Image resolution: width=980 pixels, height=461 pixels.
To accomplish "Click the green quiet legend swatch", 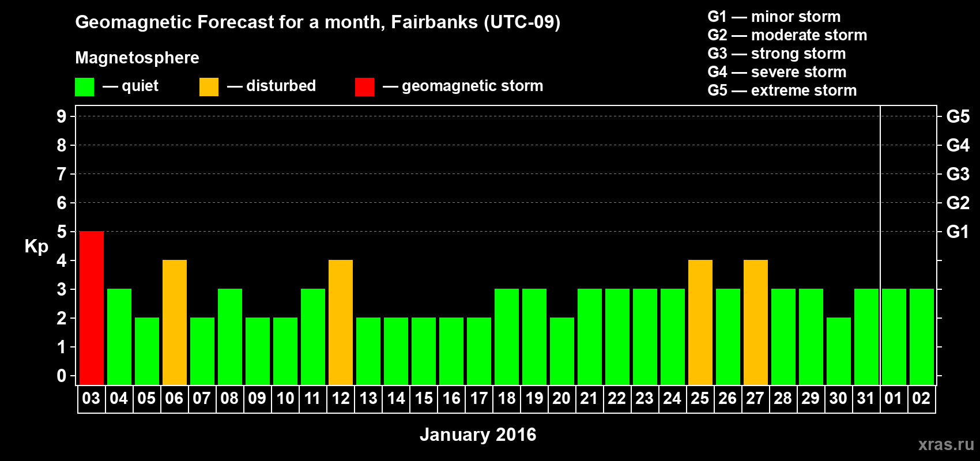I will (85, 87).
